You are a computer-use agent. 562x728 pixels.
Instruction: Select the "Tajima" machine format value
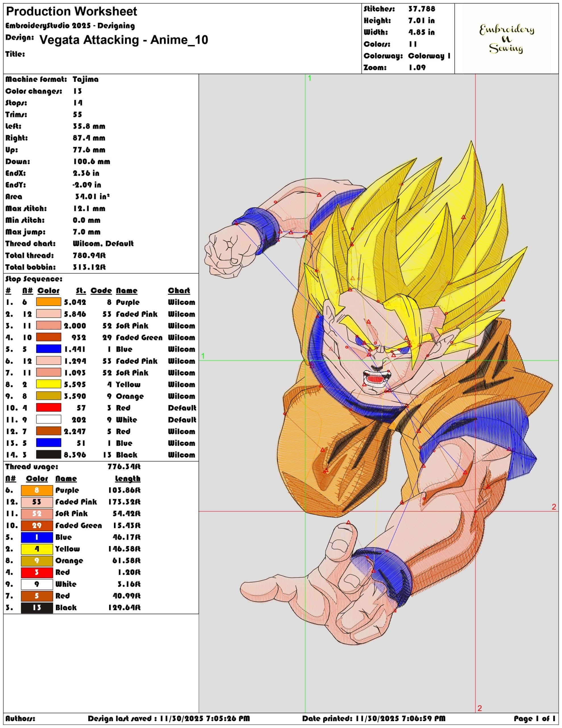click(x=86, y=79)
